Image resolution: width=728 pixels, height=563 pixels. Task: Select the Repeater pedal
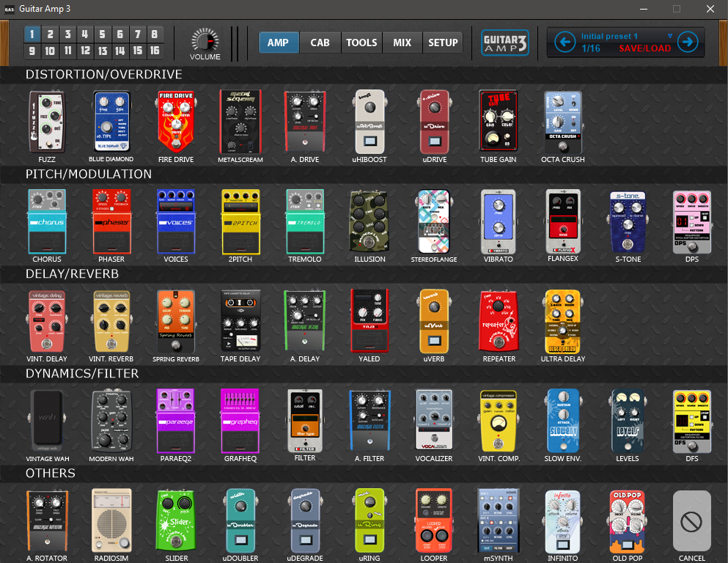click(499, 321)
